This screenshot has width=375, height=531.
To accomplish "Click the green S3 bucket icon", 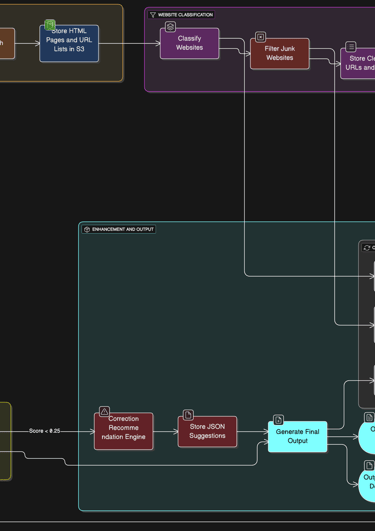I will point(50,25).
